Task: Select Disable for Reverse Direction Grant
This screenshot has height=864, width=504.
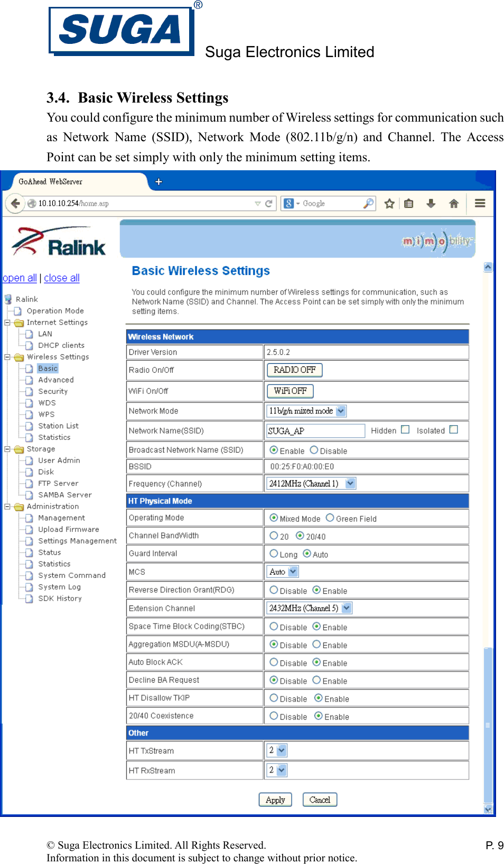Action: point(274,590)
